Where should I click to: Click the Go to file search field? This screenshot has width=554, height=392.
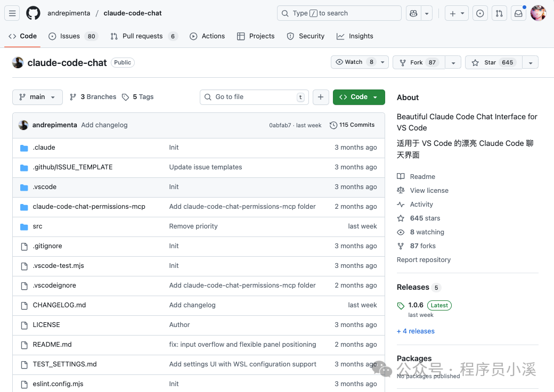[254, 97]
